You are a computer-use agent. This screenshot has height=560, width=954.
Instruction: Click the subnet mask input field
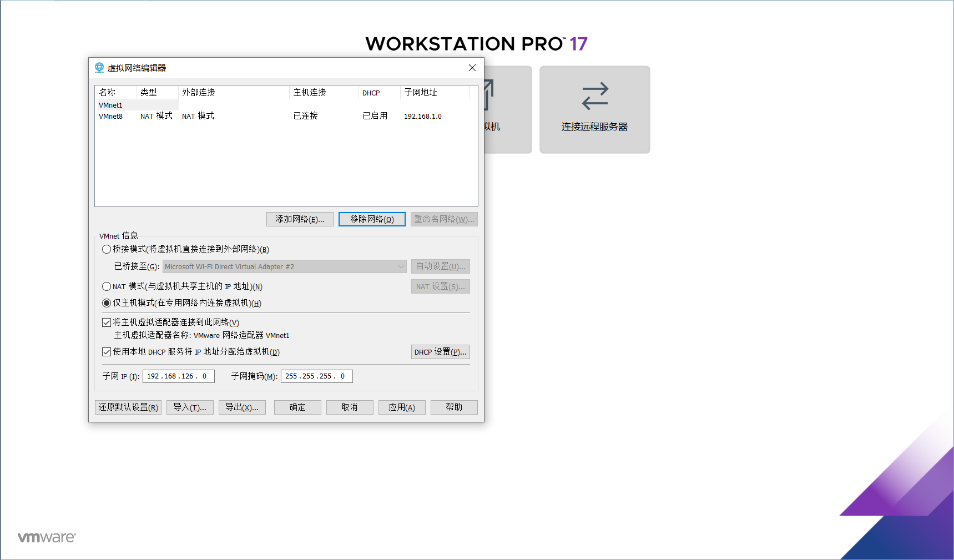tap(317, 376)
